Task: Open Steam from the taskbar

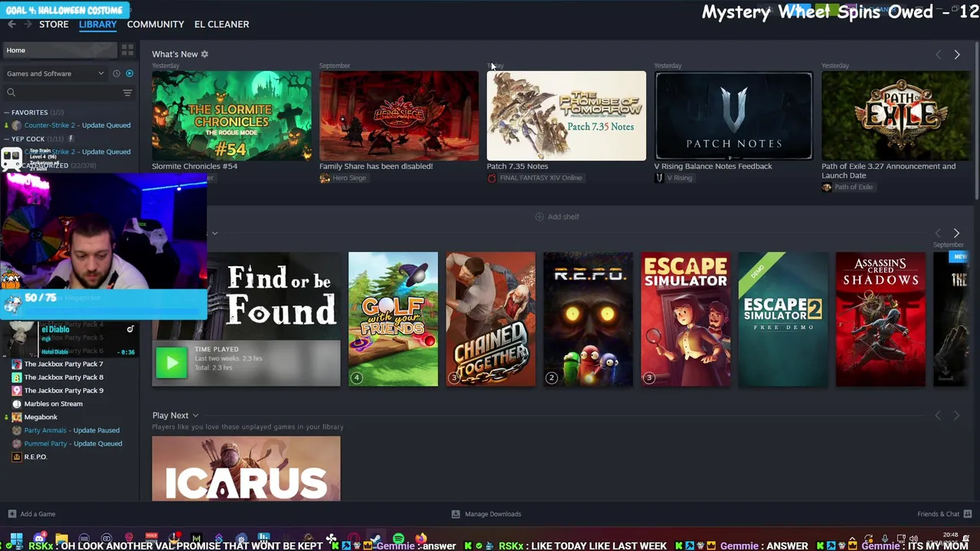Action: coord(376,540)
